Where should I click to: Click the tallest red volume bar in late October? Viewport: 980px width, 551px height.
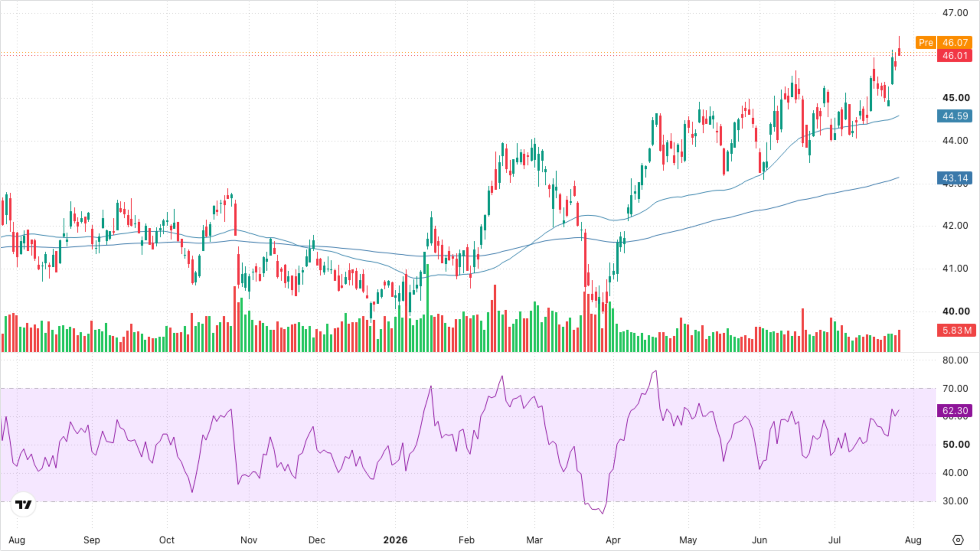point(235,319)
